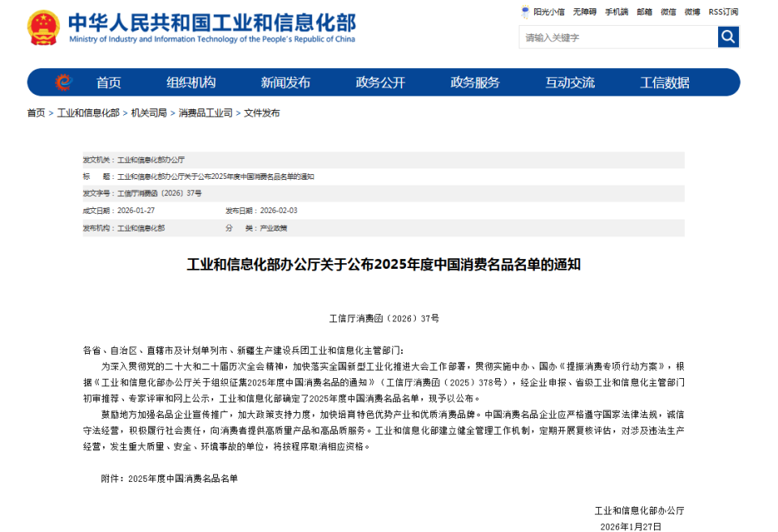The image size is (778, 532).
Task: Open the 微博 Weibo link
Action: pyautogui.click(x=691, y=12)
